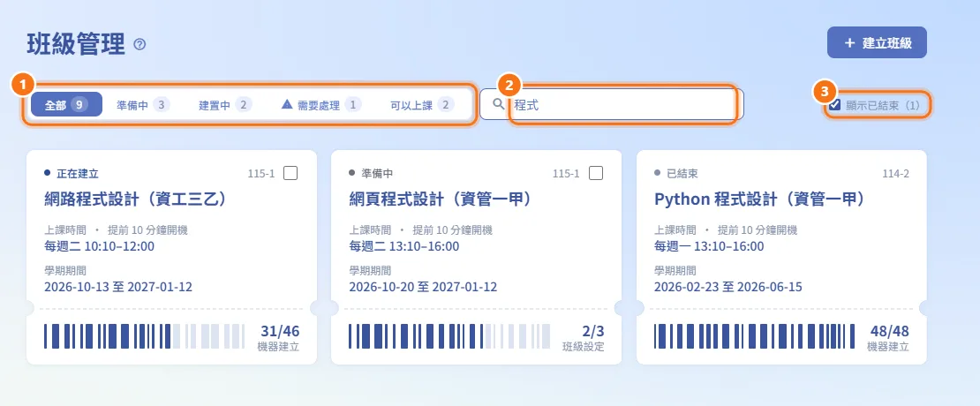Check the 網頁程式設計 card checkbox
Image resolution: width=980 pixels, height=406 pixels.
click(596, 173)
